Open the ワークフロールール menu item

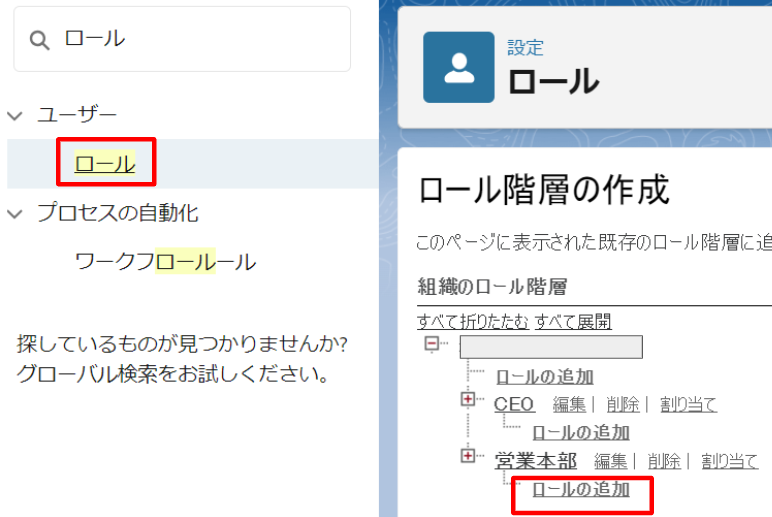165,261
